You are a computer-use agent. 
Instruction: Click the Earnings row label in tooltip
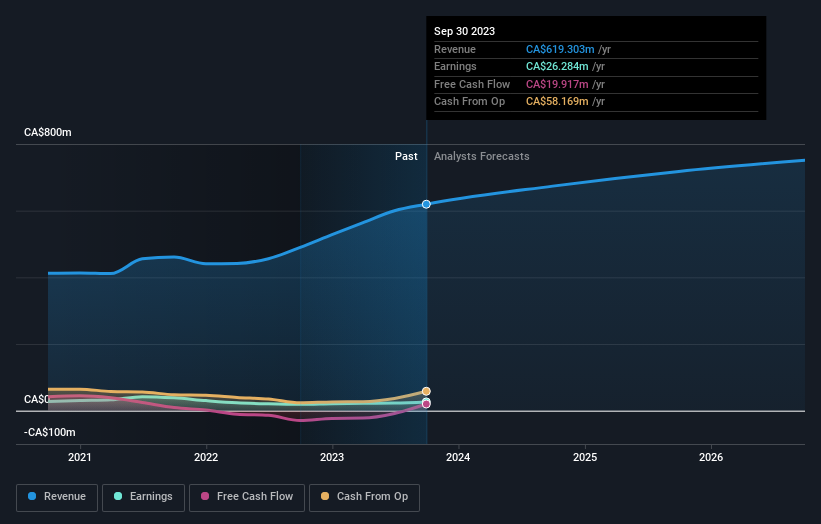click(x=455, y=66)
